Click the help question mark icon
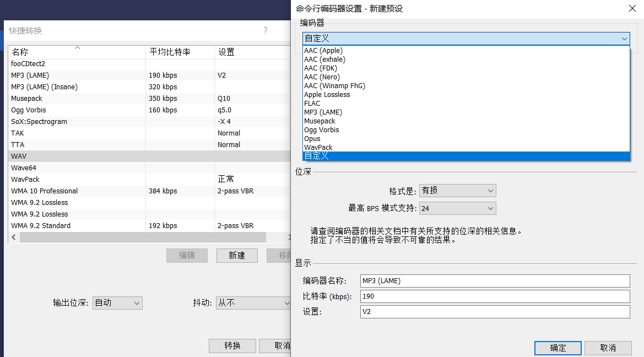The image size is (644, 357). click(x=265, y=31)
